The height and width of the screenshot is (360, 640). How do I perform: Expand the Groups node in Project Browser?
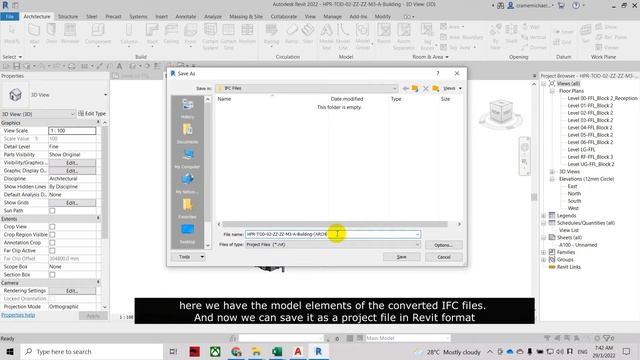tap(544, 260)
